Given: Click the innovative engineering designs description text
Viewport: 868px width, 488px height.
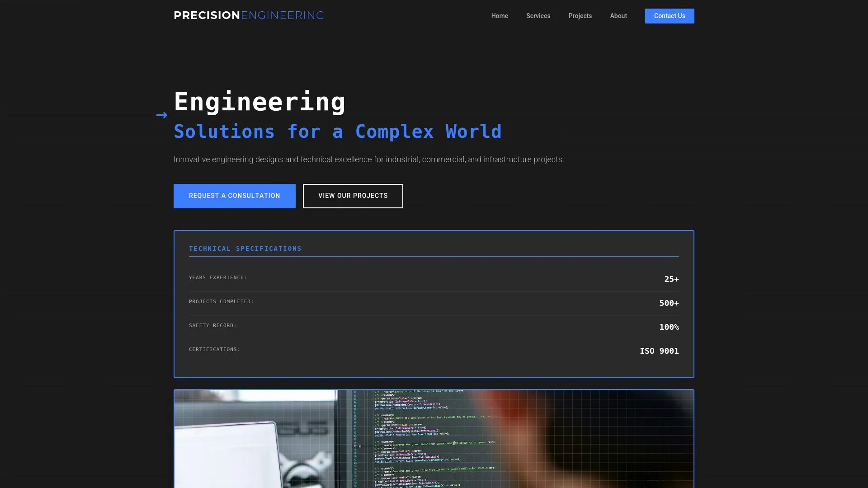Looking at the screenshot, I should [368, 159].
